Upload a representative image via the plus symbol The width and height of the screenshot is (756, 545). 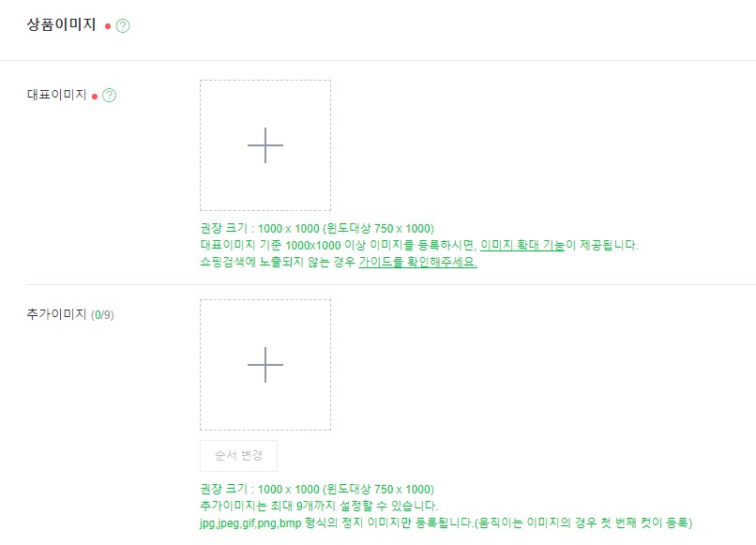click(265, 144)
